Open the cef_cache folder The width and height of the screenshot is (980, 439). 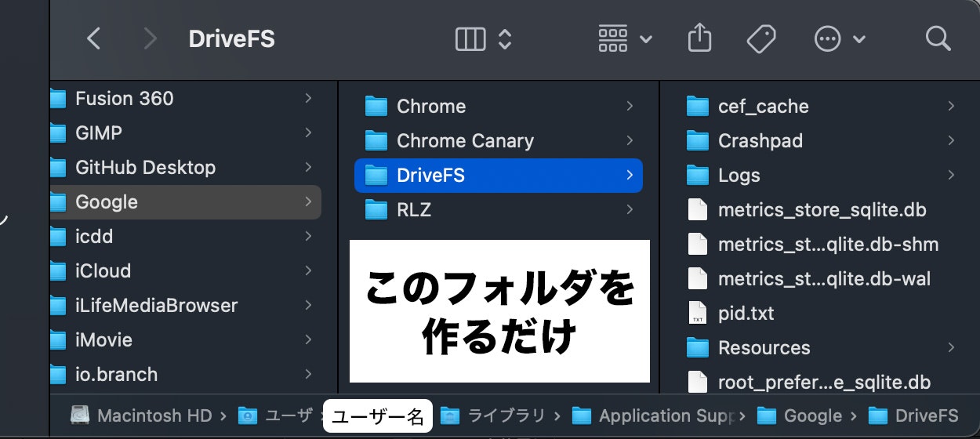[x=821, y=106]
